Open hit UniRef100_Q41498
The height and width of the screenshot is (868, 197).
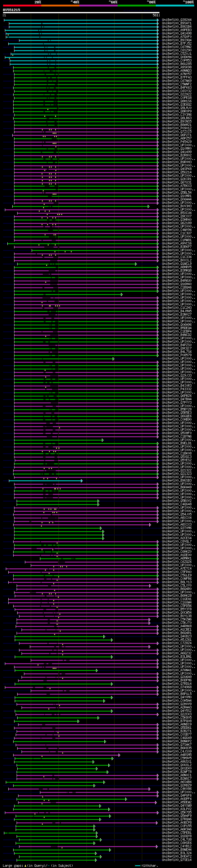coord(176,33)
